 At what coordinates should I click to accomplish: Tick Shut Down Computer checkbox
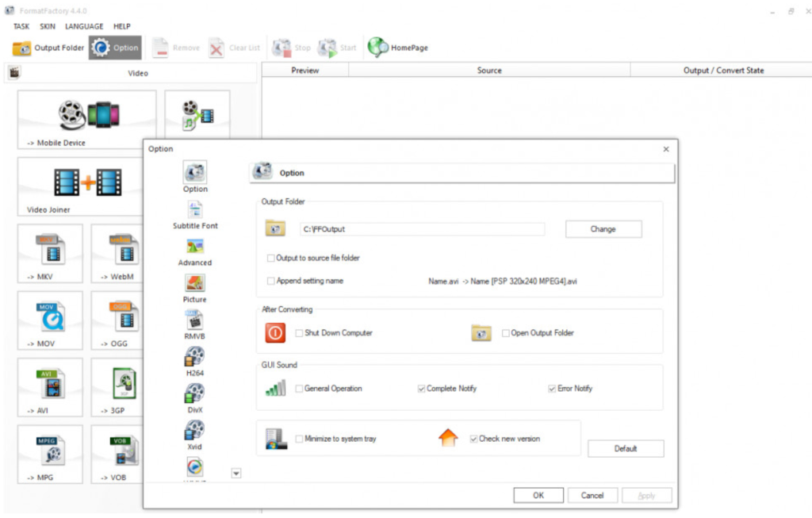coord(299,333)
